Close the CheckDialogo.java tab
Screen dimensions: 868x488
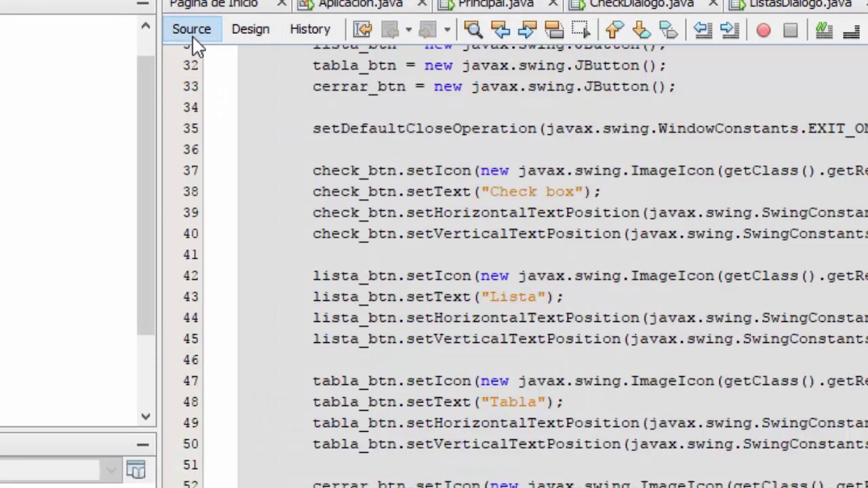(x=713, y=4)
